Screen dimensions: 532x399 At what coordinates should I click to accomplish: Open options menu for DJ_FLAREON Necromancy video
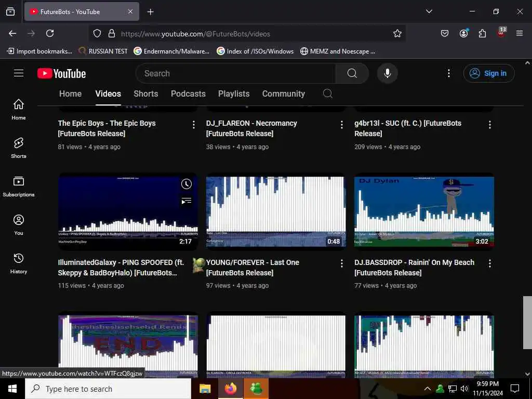342,125
